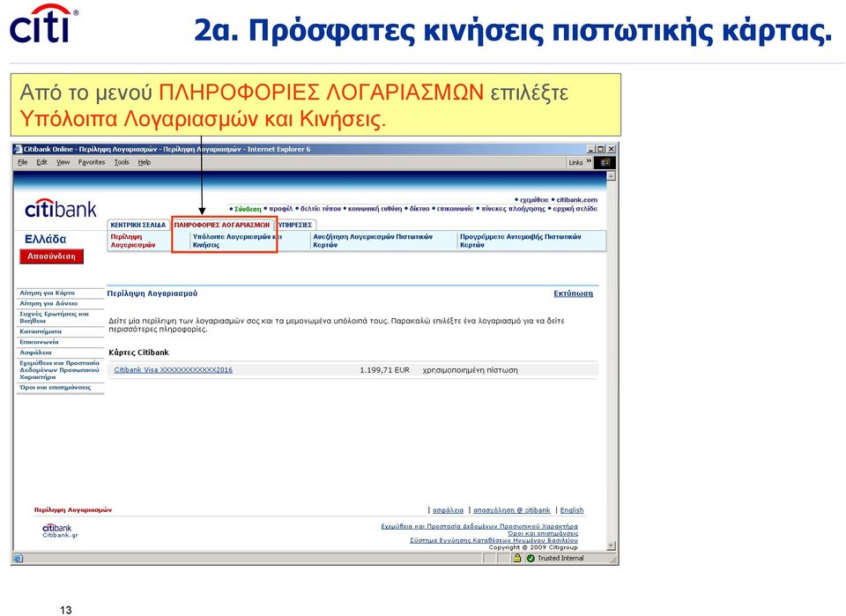Click the citibank logo in the page footer
This screenshot has width=846, height=616.
56,528
